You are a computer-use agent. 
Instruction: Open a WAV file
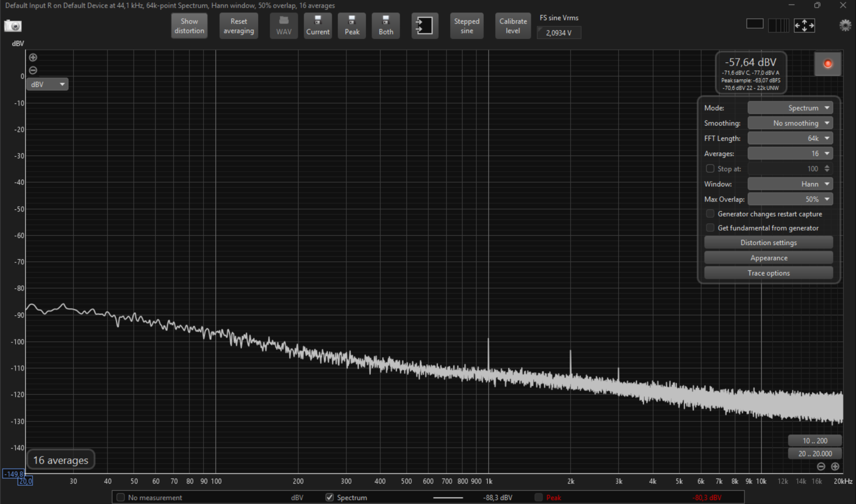(284, 26)
